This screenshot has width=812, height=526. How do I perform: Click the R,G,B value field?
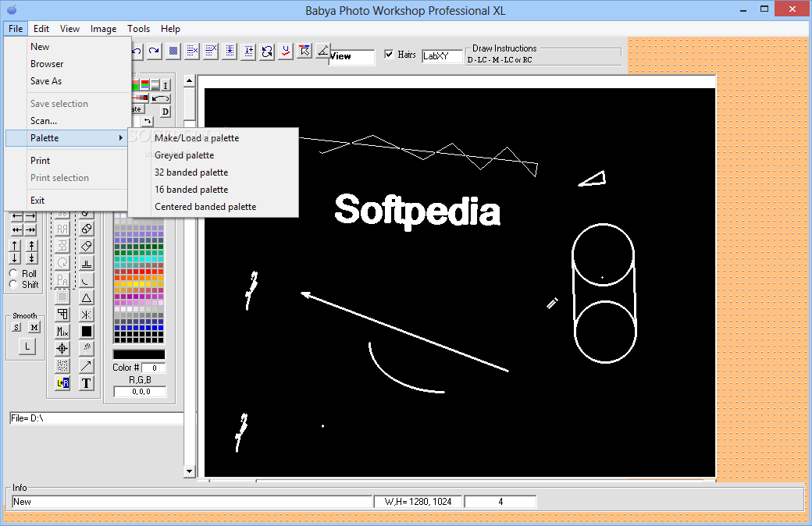pos(141,392)
